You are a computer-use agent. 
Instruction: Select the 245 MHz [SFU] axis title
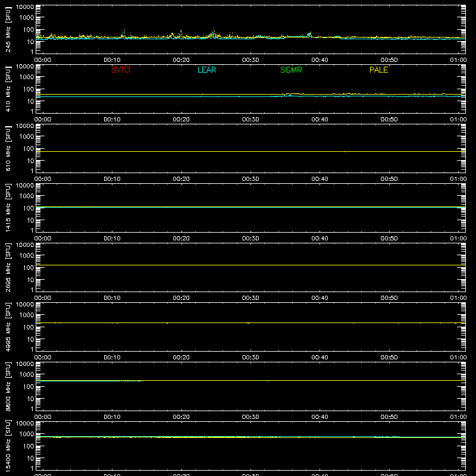pos(8,29)
